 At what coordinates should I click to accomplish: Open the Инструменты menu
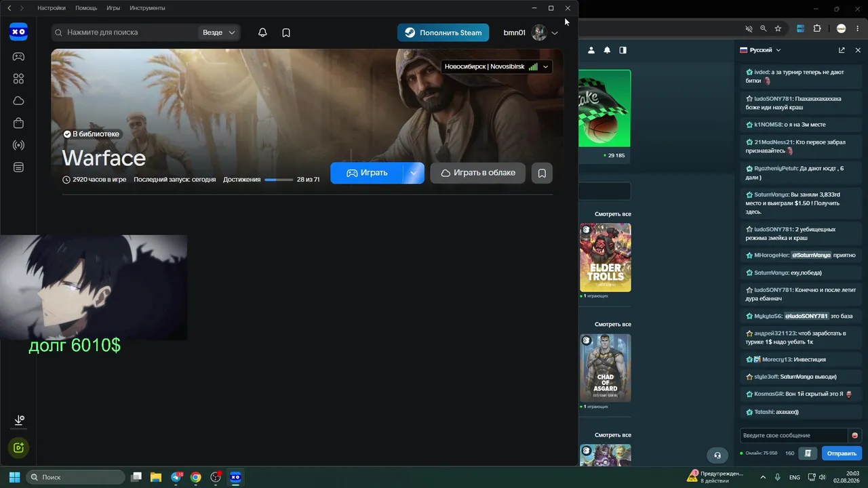147,8
